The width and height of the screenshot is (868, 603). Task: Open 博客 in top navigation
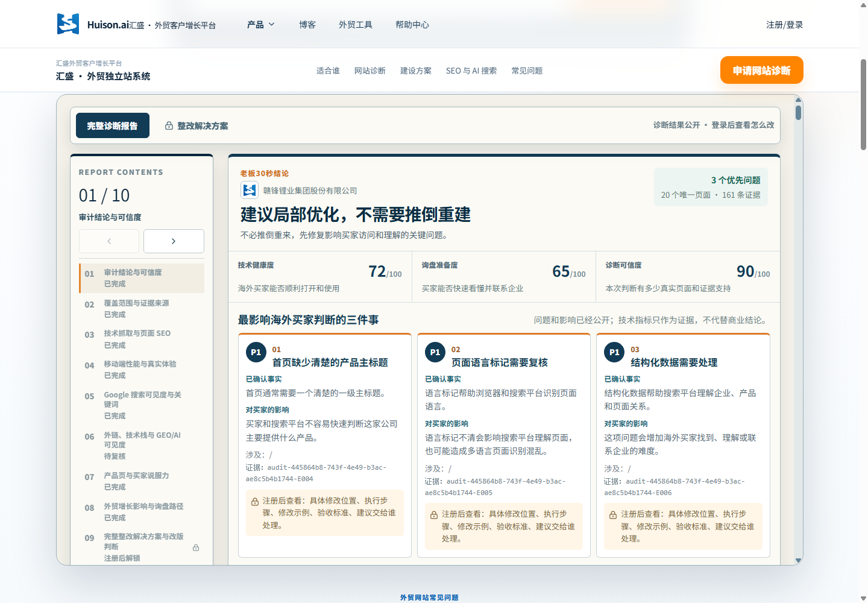[307, 25]
